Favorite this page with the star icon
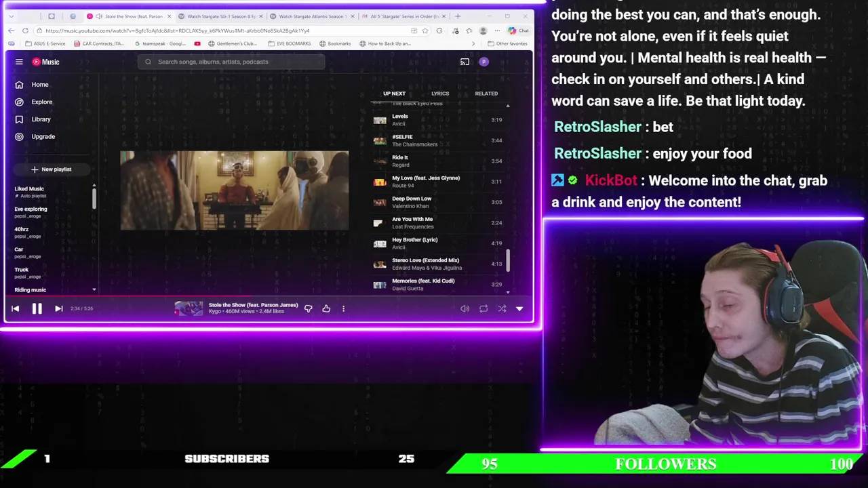 click(426, 30)
